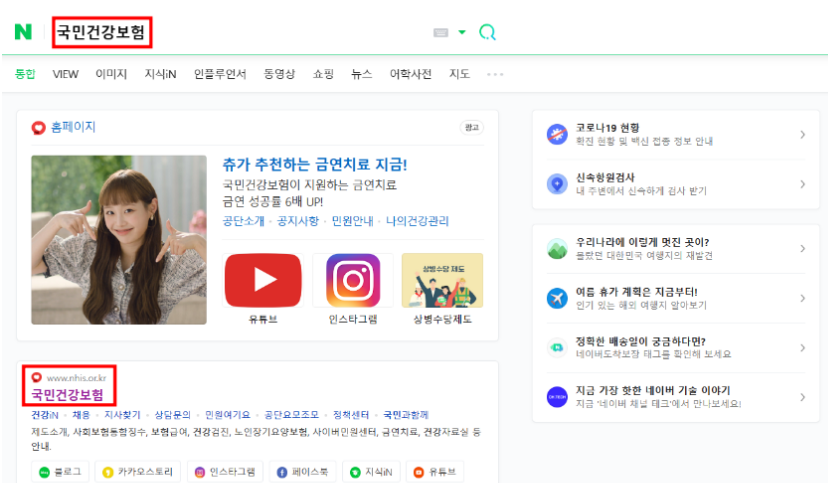Open the 인플루언서 tab
Image resolution: width=828 pixels, height=483 pixels.
tap(220, 74)
